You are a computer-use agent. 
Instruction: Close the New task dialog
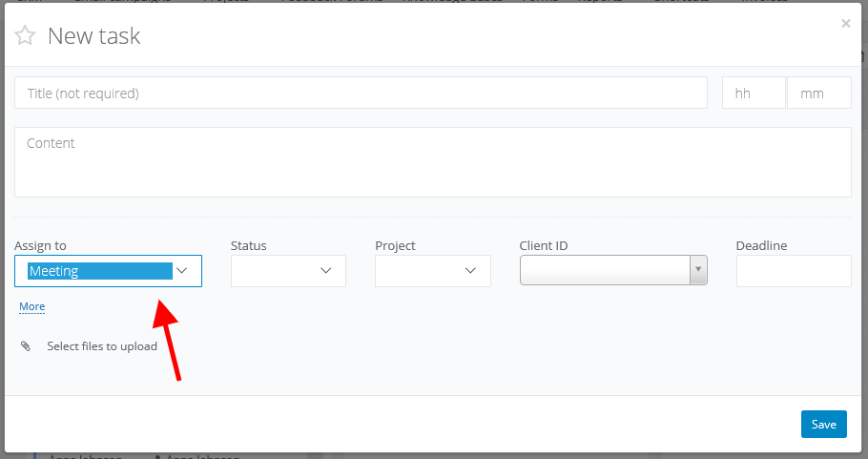(845, 24)
